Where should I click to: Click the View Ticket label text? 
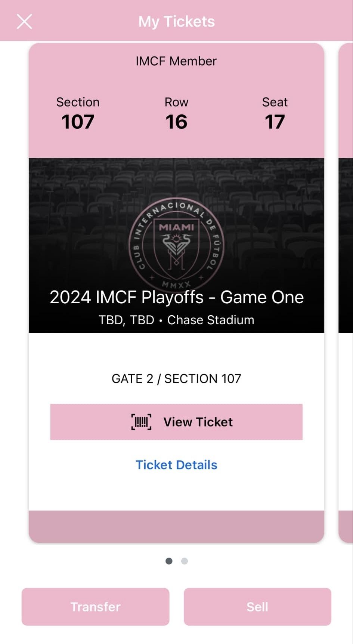coord(198,422)
